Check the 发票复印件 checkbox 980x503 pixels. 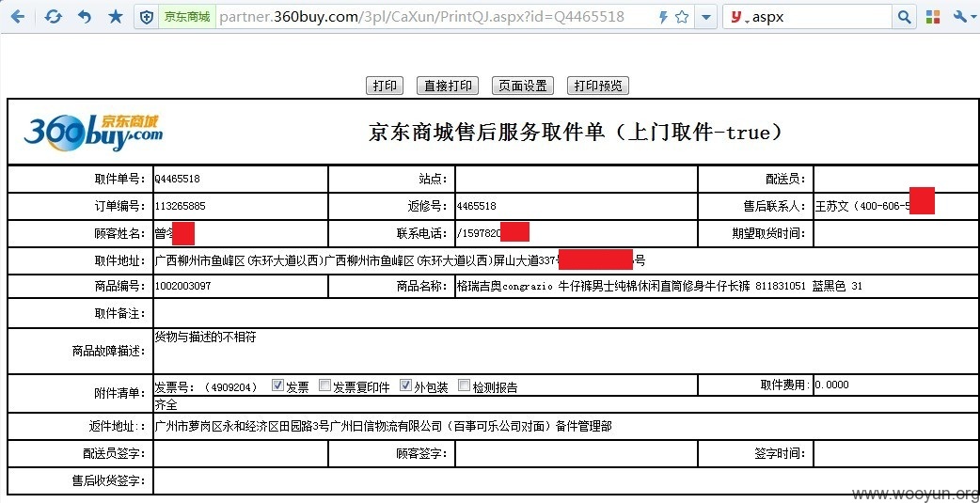(325, 385)
